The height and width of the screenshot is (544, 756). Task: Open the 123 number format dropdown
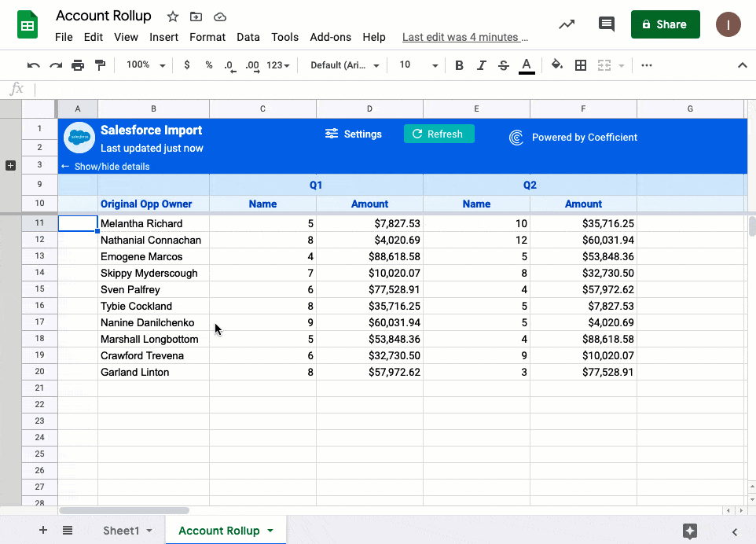point(278,65)
